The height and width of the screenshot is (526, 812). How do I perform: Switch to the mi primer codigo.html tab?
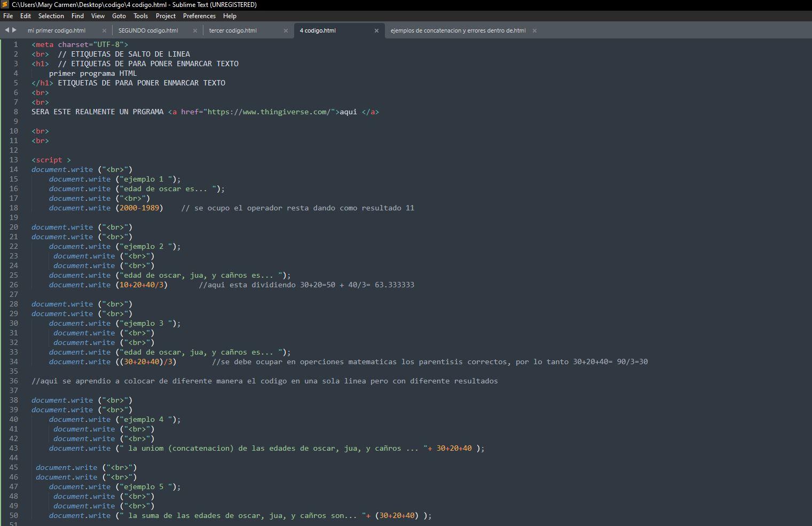pos(56,30)
